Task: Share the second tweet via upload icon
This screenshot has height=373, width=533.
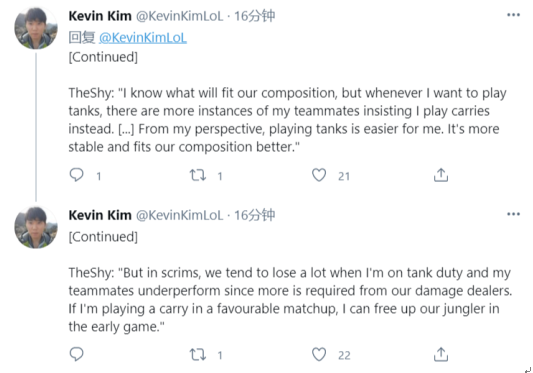Action: coord(441,354)
